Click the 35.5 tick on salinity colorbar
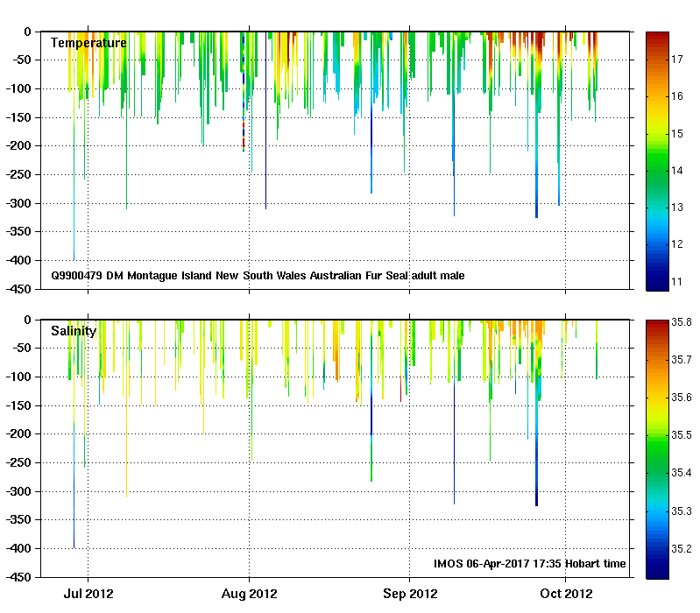Viewport: 700px width, 613px height. [682, 435]
